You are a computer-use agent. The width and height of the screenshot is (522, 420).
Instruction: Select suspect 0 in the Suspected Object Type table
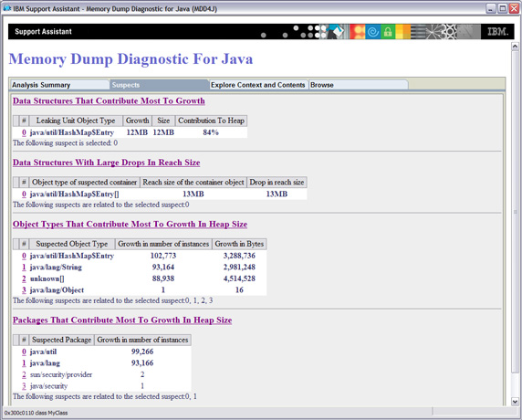pos(24,256)
